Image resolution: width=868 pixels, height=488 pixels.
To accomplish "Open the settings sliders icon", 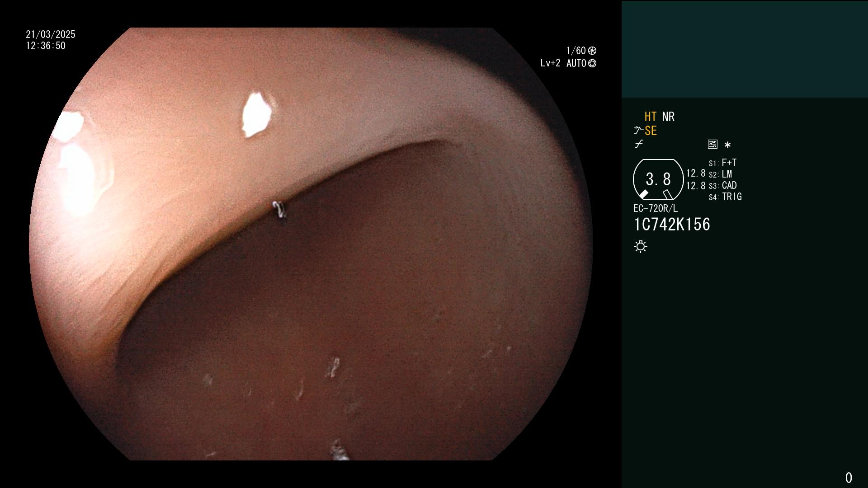I will coord(712,144).
